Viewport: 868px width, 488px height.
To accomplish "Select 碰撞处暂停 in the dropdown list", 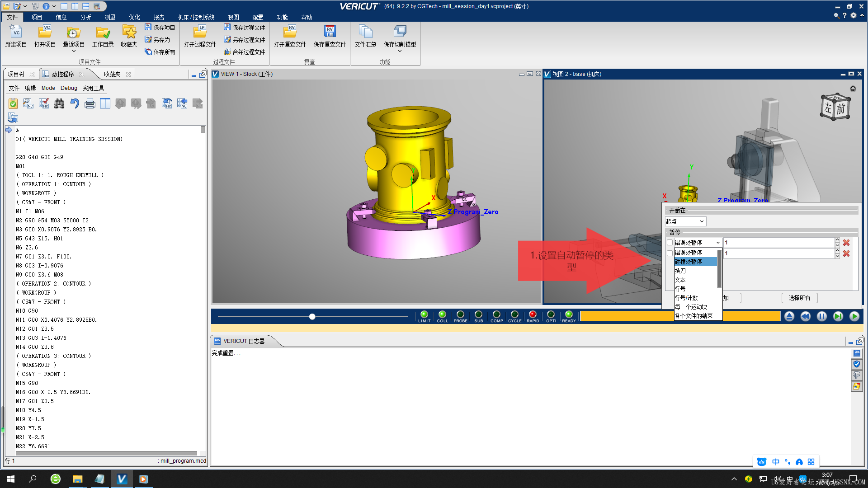I will (695, 262).
